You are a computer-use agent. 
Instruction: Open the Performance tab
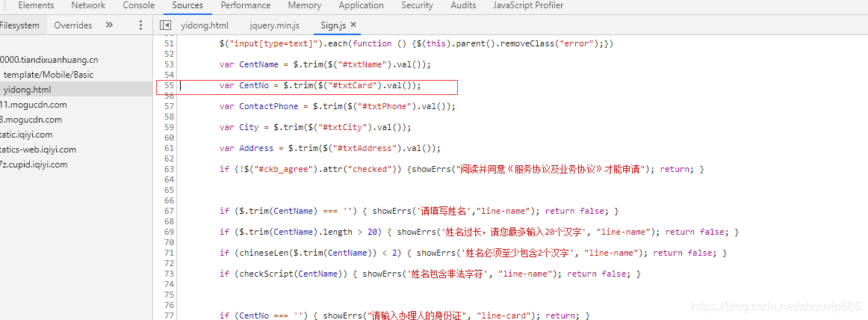245,5
